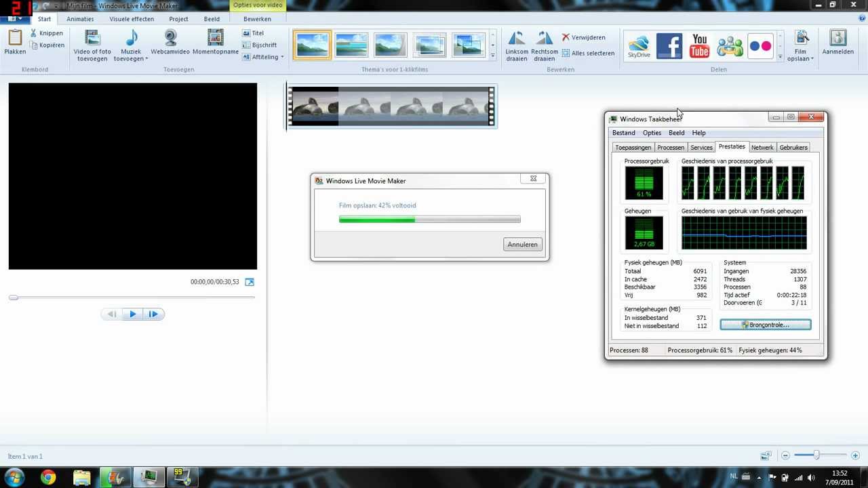Share film to Flickr

760,45
